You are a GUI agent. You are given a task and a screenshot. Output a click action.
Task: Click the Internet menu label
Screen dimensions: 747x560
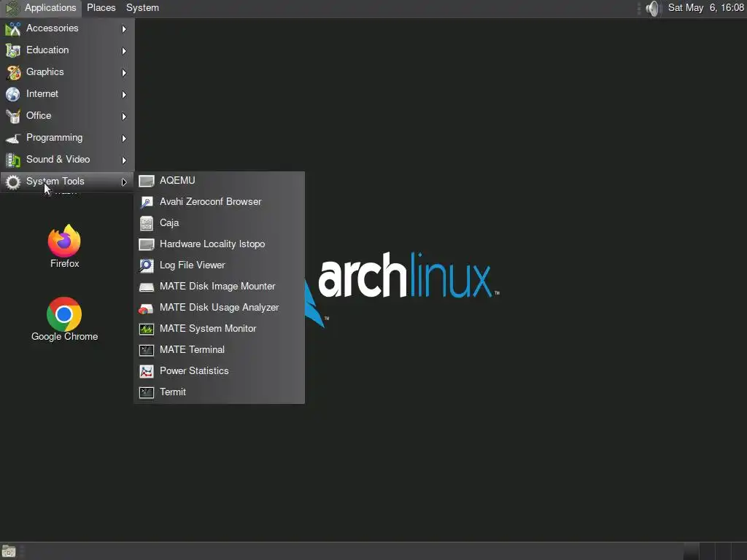point(42,94)
